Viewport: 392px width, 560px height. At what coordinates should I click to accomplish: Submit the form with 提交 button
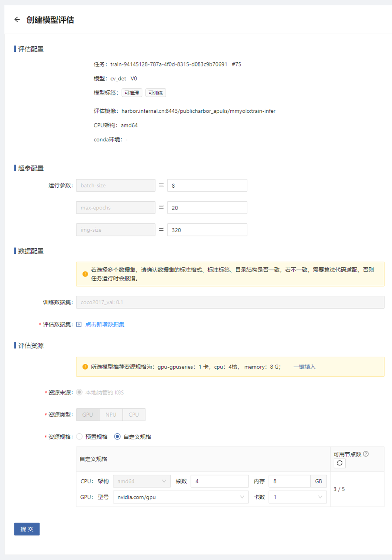pos(27,529)
